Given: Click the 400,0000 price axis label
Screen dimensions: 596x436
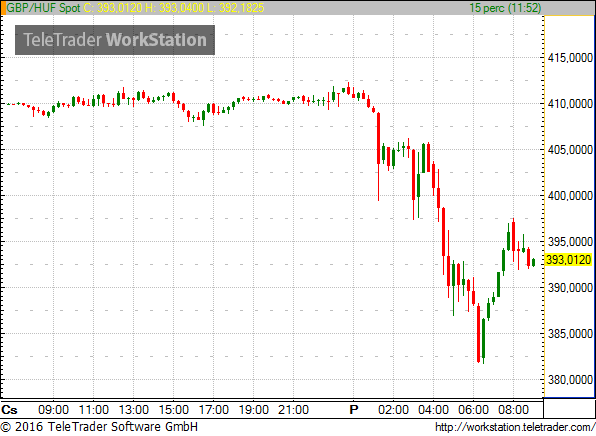Looking at the screenshot, I should point(570,196).
